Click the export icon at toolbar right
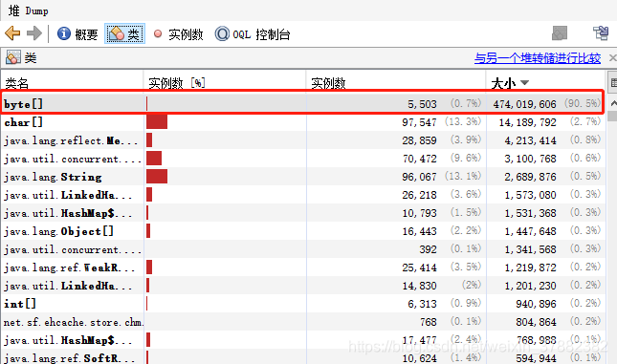617x364 pixels. (x=601, y=33)
